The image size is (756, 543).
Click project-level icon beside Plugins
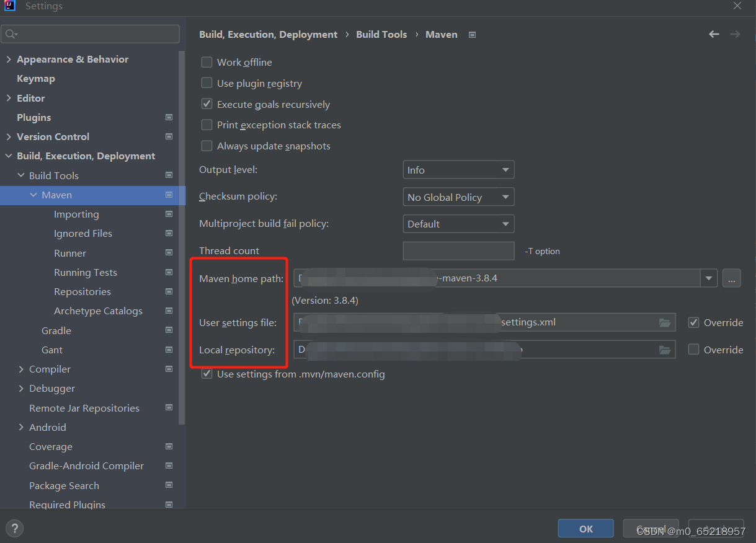169,117
